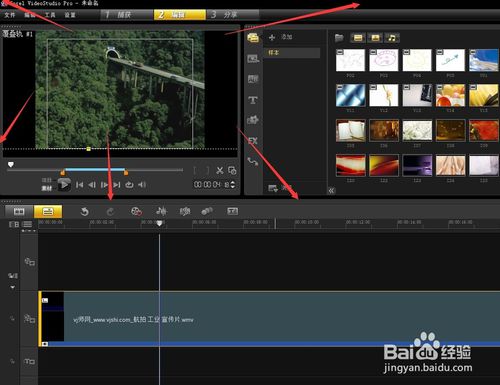Click the preview timecode field
The width and height of the screenshot is (500, 385).
[211, 185]
